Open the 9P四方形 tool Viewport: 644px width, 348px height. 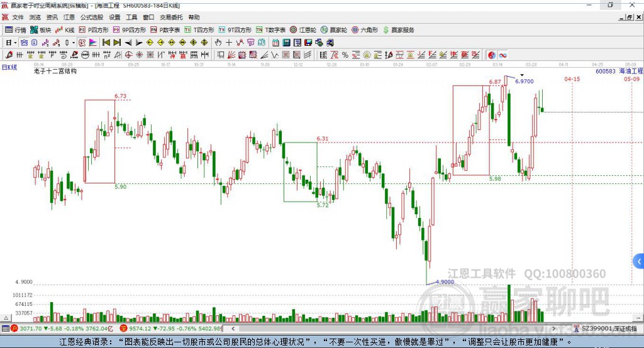[x=130, y=30]
